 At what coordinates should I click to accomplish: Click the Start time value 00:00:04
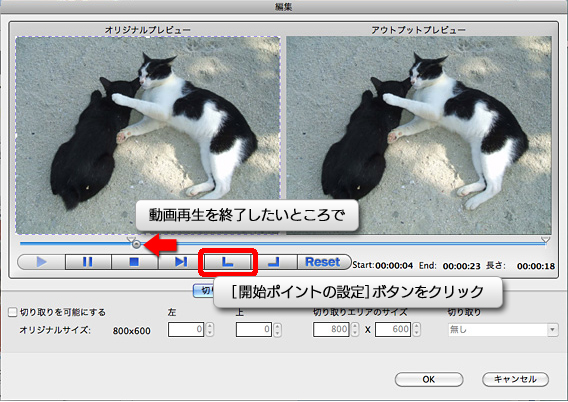point(394,265)
